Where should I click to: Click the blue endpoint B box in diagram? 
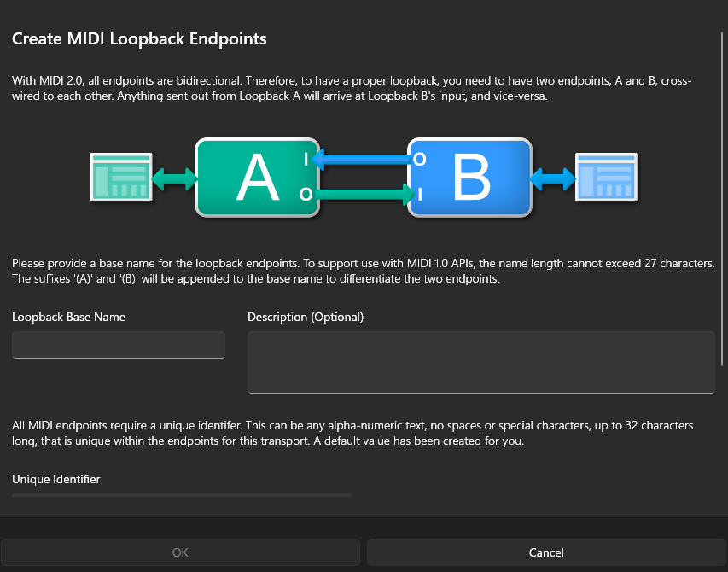pos(469,178)
